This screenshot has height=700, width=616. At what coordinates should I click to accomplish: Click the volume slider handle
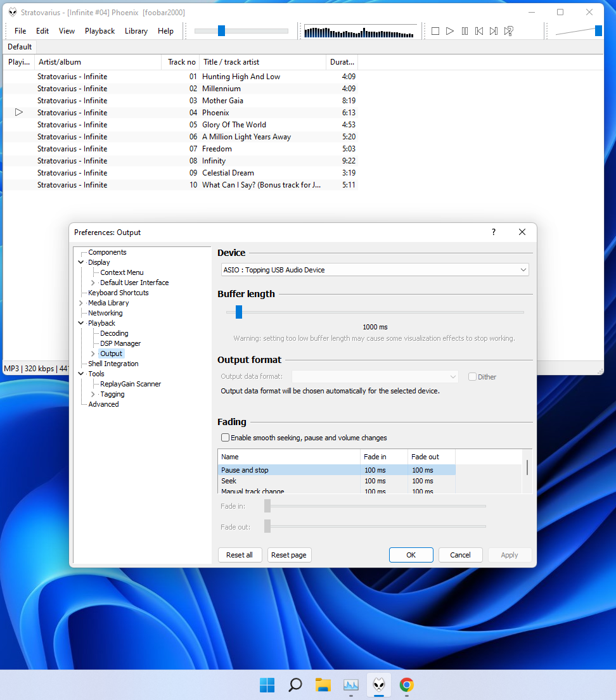pos(599,31)
